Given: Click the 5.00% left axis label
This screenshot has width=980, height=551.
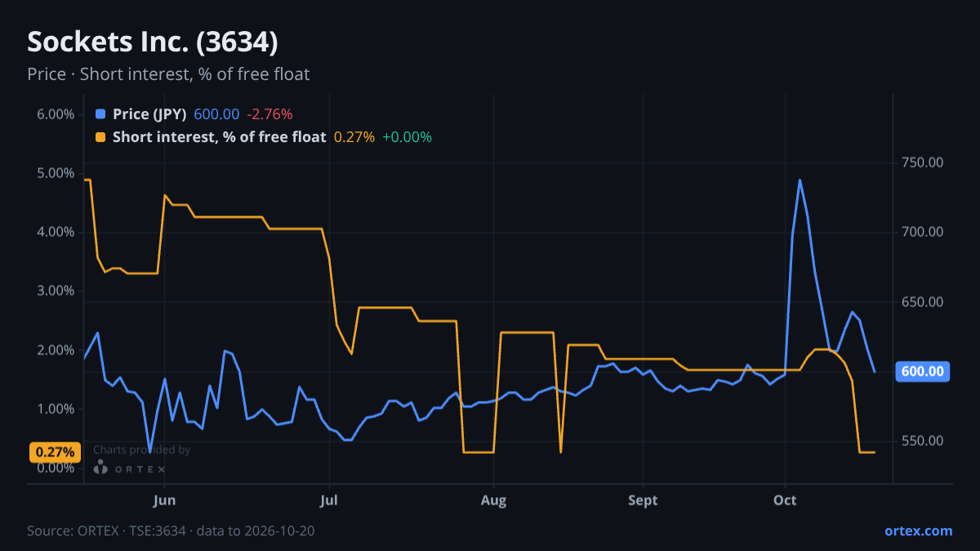Looking at the screenshot, I should tap(56, 173).
